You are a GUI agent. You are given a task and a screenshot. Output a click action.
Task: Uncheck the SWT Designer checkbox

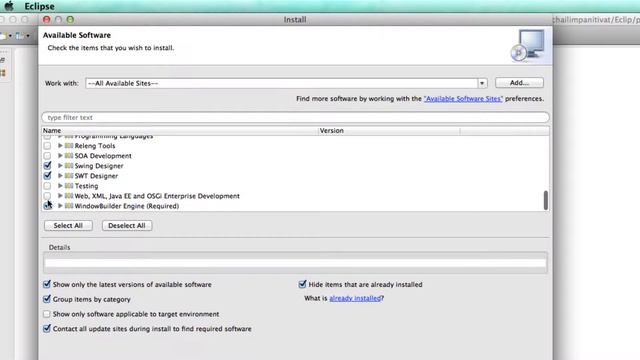tap(47, 176)
